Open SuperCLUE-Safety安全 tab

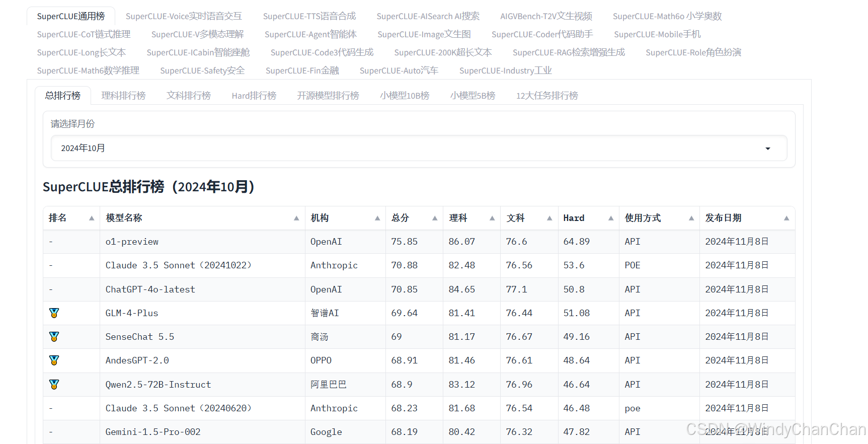pyautogui.click(x=202, y=70)
